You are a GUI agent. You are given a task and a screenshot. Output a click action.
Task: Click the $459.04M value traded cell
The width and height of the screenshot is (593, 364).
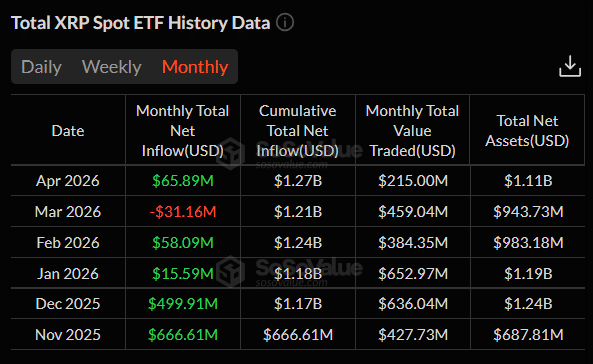(x=413, y=212)
